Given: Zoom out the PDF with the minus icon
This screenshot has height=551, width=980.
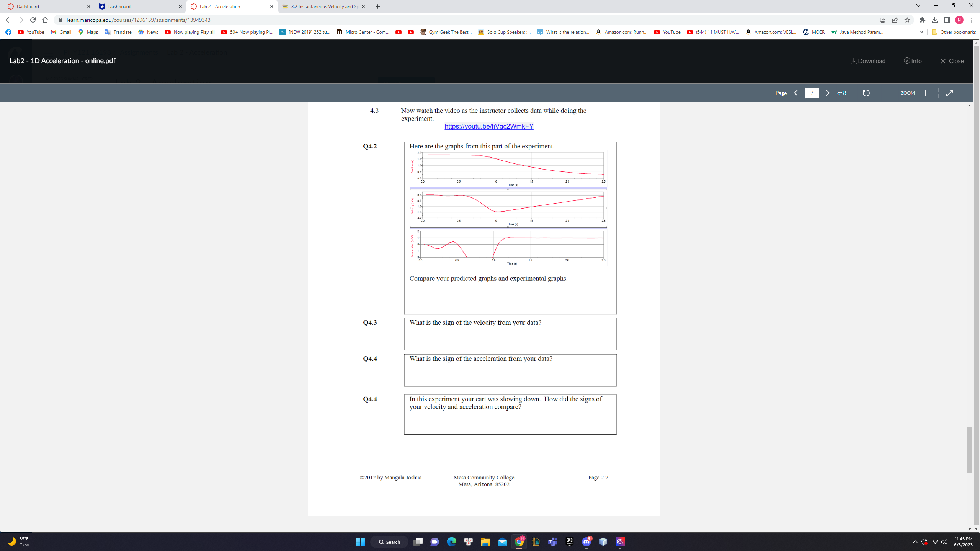Looking at the screenshot, I should coord(890,93).
